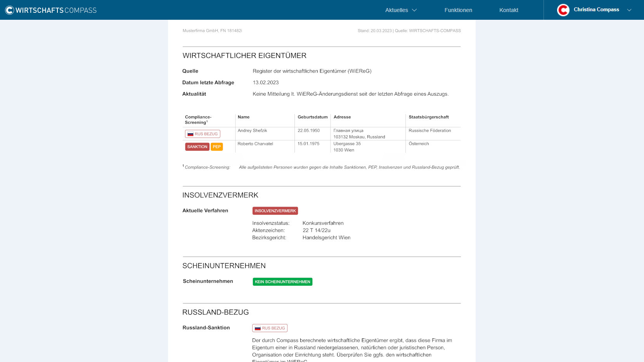Click the Konkursverfahren status text
The image size is (644, 362).
coord(323,223)
